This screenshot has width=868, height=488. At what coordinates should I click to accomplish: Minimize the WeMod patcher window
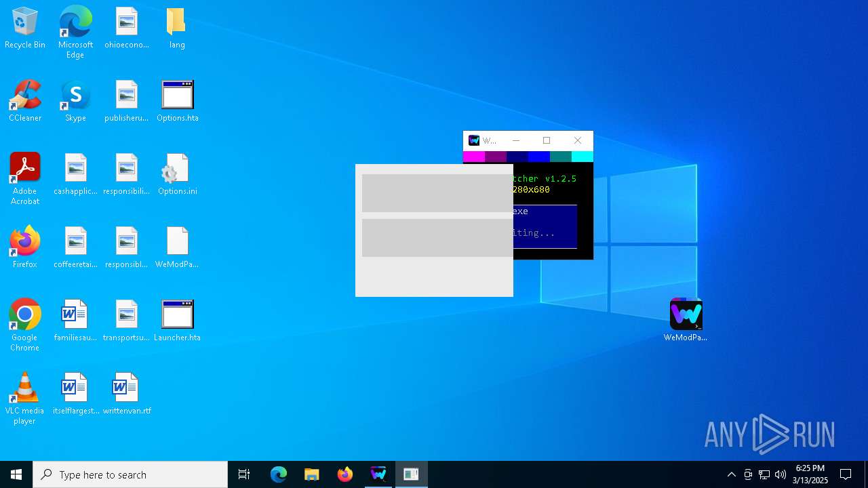tap(516, 140)
